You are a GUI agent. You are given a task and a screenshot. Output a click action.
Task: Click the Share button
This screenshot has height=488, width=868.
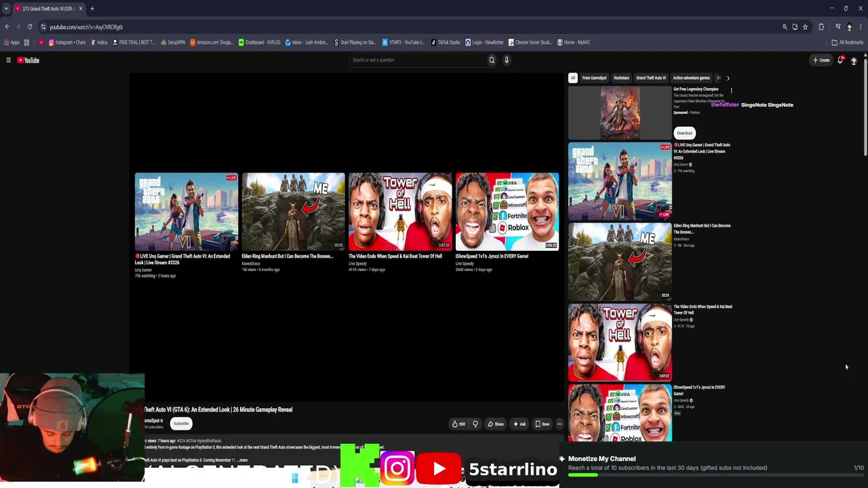(496, 424)
